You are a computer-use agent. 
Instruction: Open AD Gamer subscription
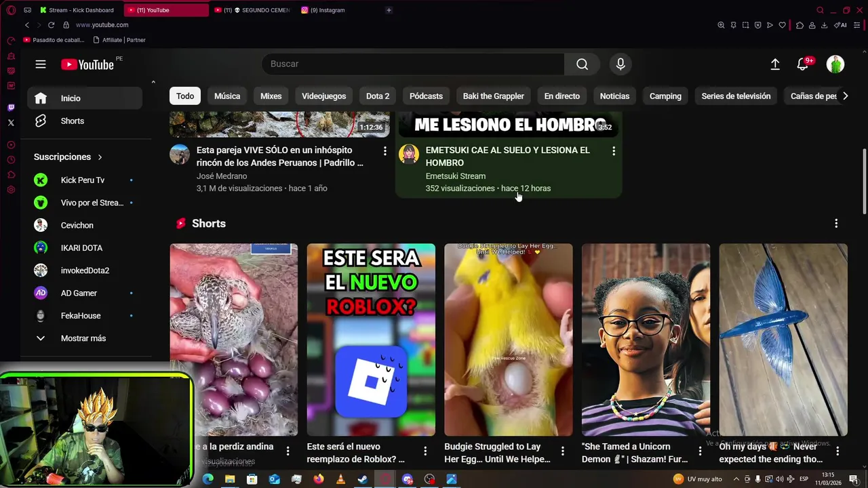(85, 293)
